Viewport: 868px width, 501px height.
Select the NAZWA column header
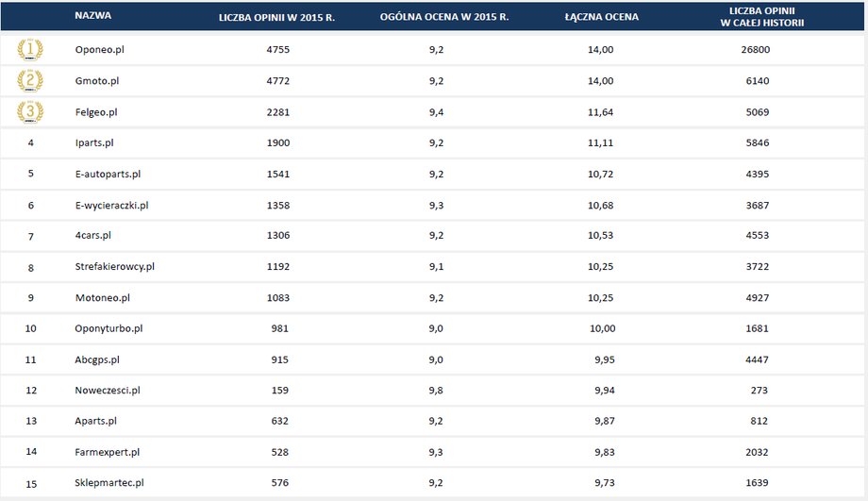[x=93, y=15]
